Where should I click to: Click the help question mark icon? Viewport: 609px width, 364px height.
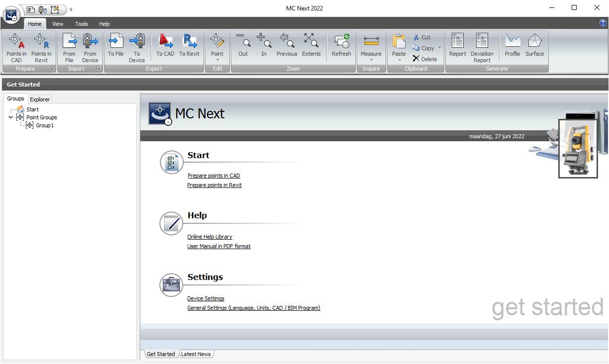[603, 23]
